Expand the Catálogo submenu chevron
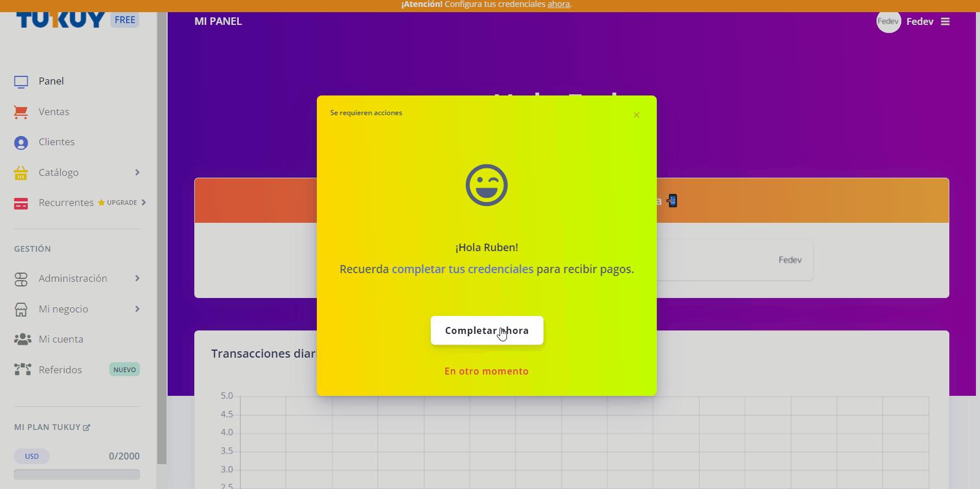 pos(137,172)
